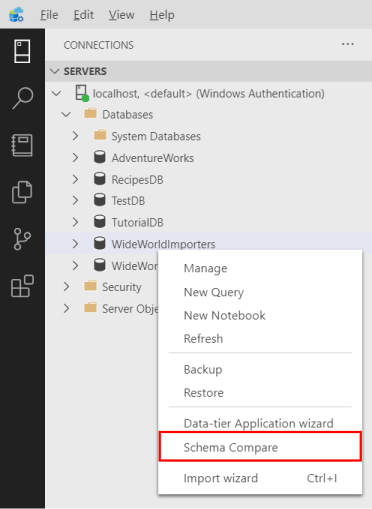
Task: Open the Help menu
Action: [162, 15]
